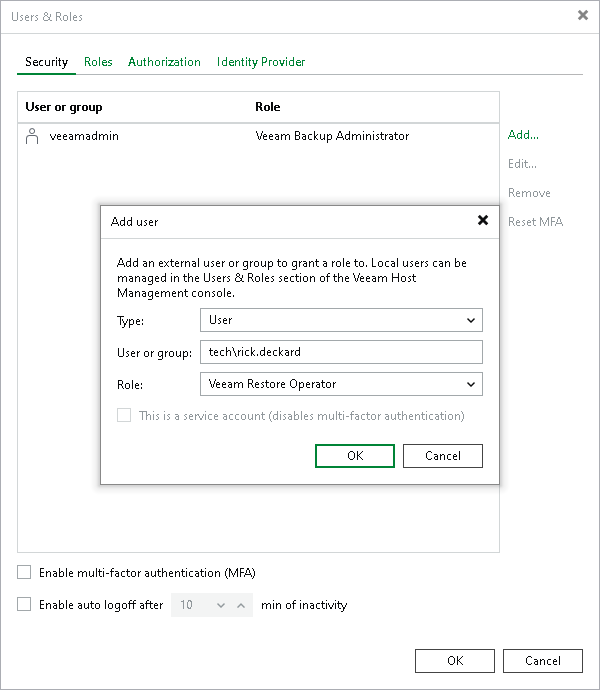Open the Authorization tab
Screen dimensions: 600x690
click(x=164, y=62)
